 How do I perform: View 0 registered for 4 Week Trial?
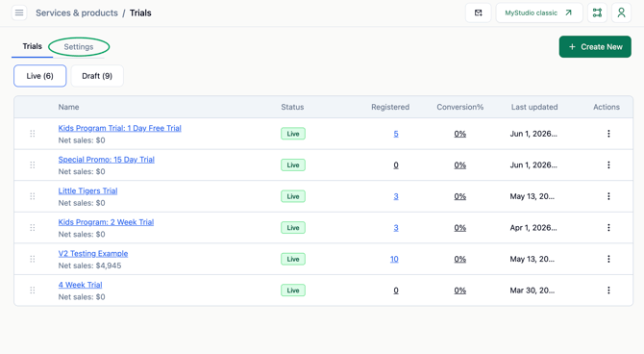click(x=396, y=291)
